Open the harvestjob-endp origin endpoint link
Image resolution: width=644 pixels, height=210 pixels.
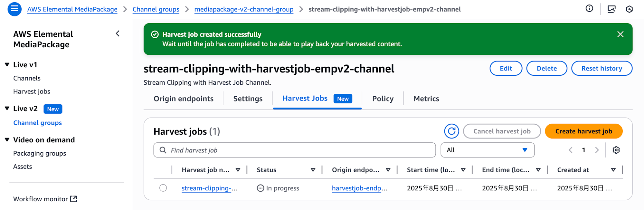click(x=360, y=188)
